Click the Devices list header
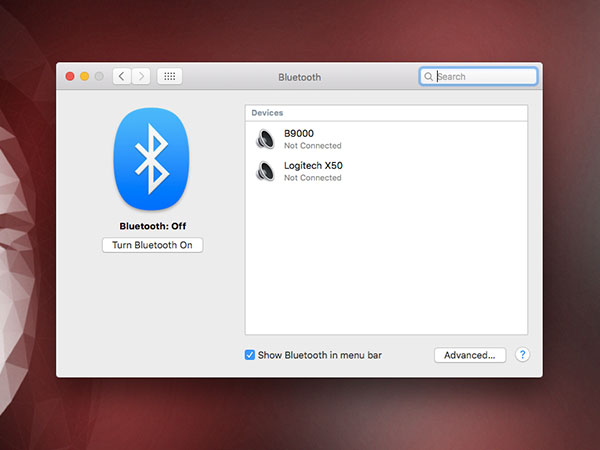This screenshot has width=600, height=450. 386,113
